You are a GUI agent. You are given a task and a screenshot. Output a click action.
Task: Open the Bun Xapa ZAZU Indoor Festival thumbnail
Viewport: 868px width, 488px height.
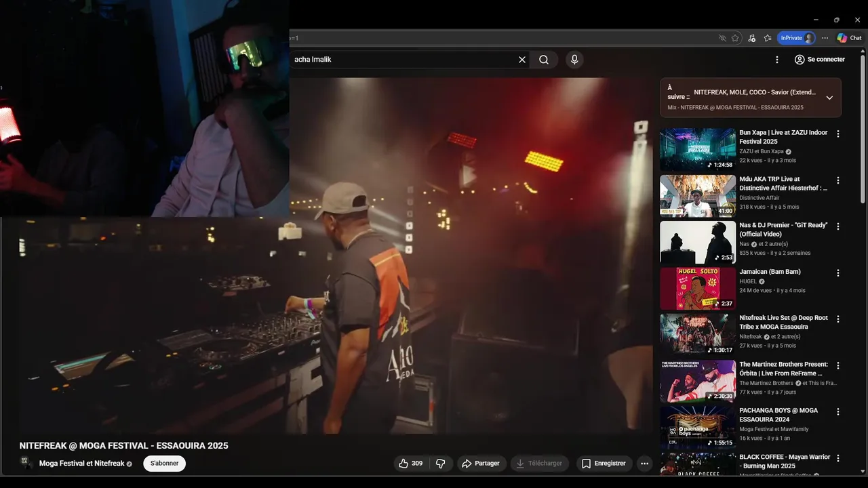tap(698, 150)
